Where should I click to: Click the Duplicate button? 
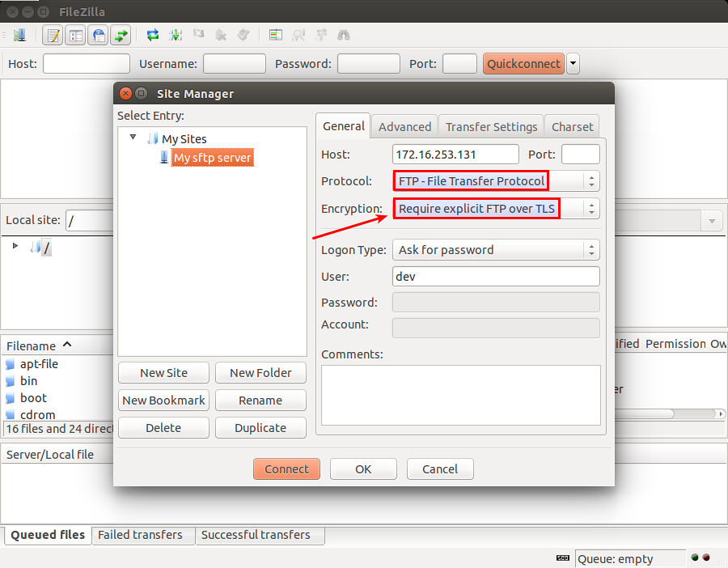click(260, 428)
